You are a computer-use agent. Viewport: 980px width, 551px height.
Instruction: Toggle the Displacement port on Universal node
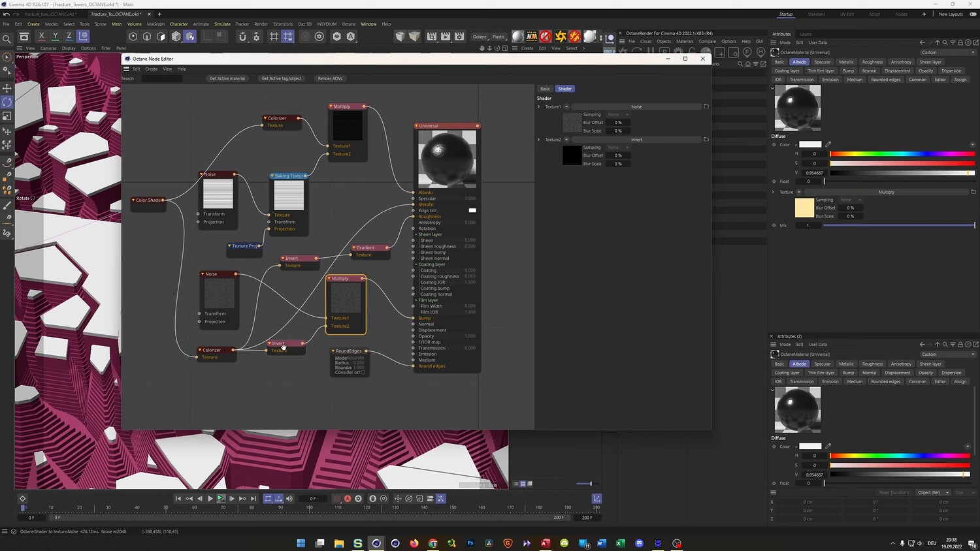(x=413, y=330)
